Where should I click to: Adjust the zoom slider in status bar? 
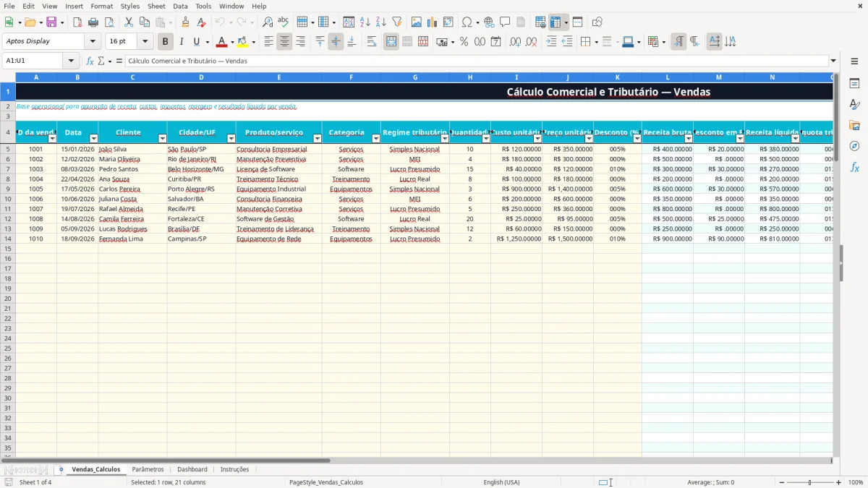coord(810,482)
